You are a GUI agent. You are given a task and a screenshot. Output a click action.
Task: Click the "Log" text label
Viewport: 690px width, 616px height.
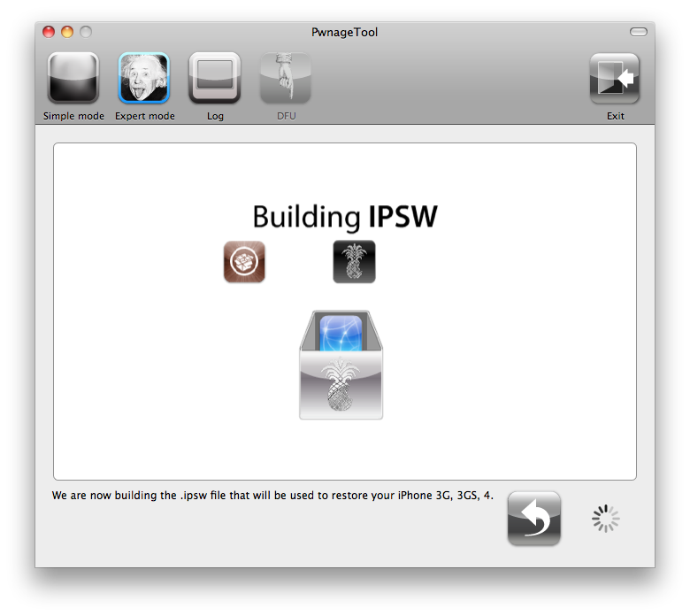(x=215, y=116)
